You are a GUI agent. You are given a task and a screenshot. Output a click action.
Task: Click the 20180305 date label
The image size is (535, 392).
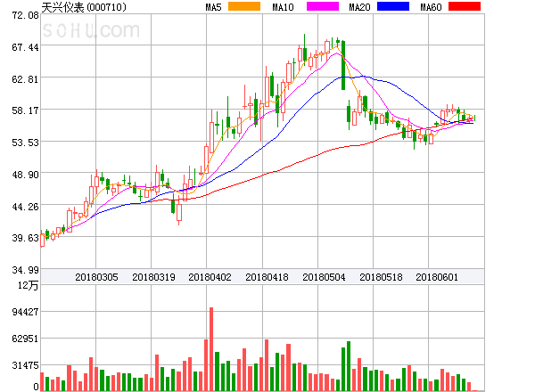coord(96,277)
